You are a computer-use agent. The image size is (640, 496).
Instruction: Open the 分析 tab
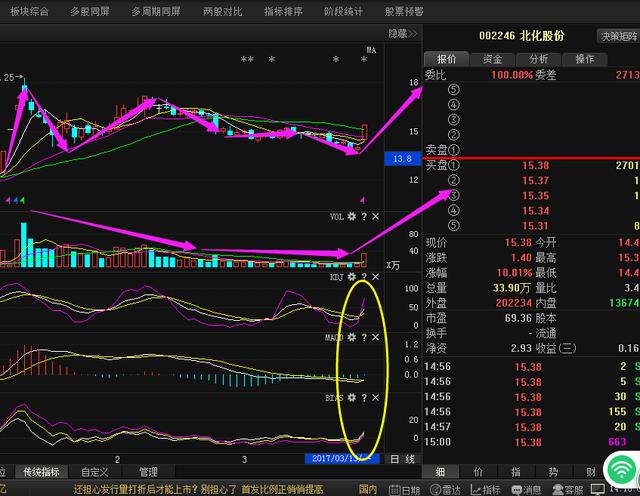[x=538, y=59]
